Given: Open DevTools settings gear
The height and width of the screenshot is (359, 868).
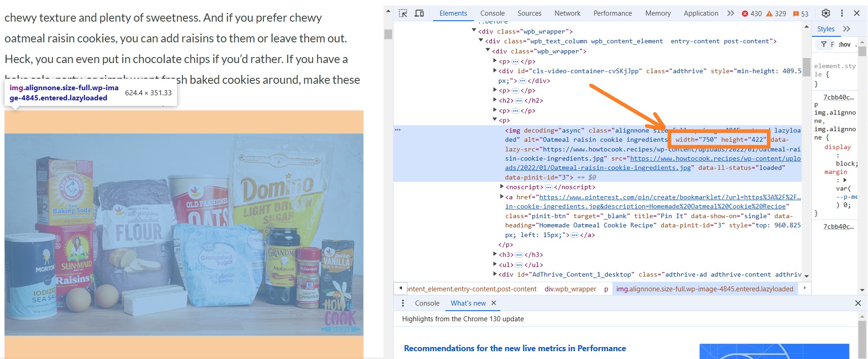Looking at the screenshot, I should tap(826, 13).
